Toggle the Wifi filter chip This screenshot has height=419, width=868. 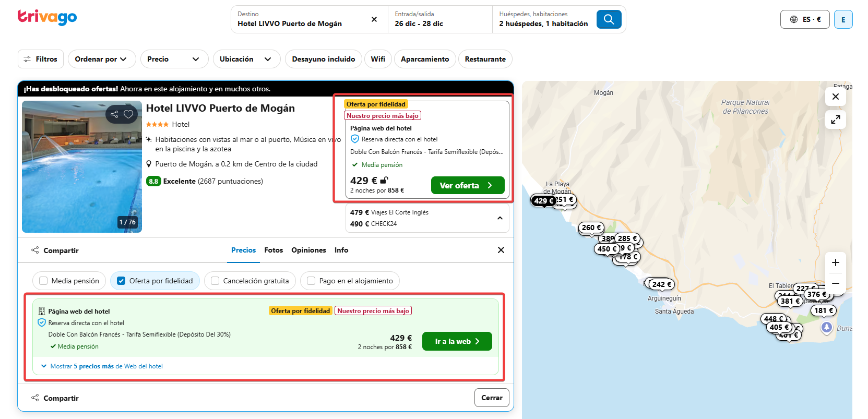coord(378,59)
